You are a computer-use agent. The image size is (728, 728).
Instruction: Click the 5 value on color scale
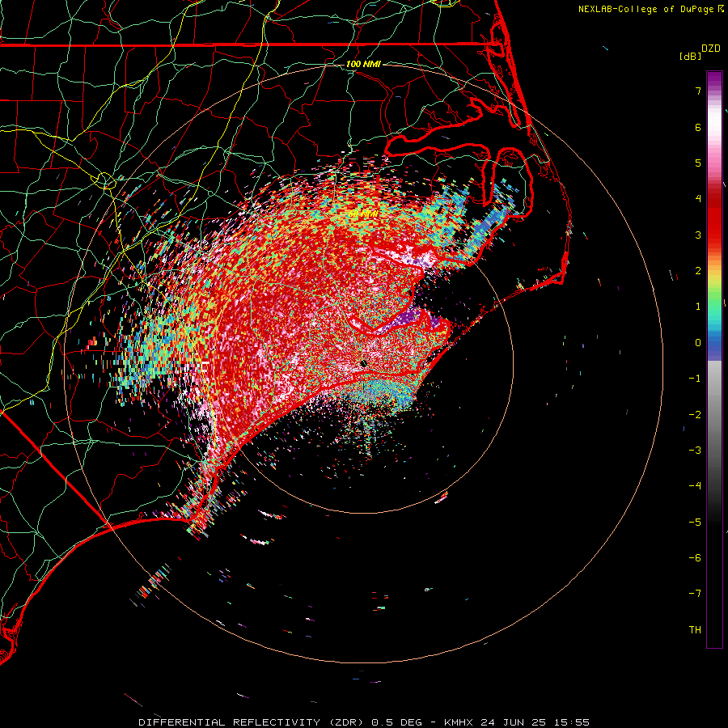coord(698,163)
